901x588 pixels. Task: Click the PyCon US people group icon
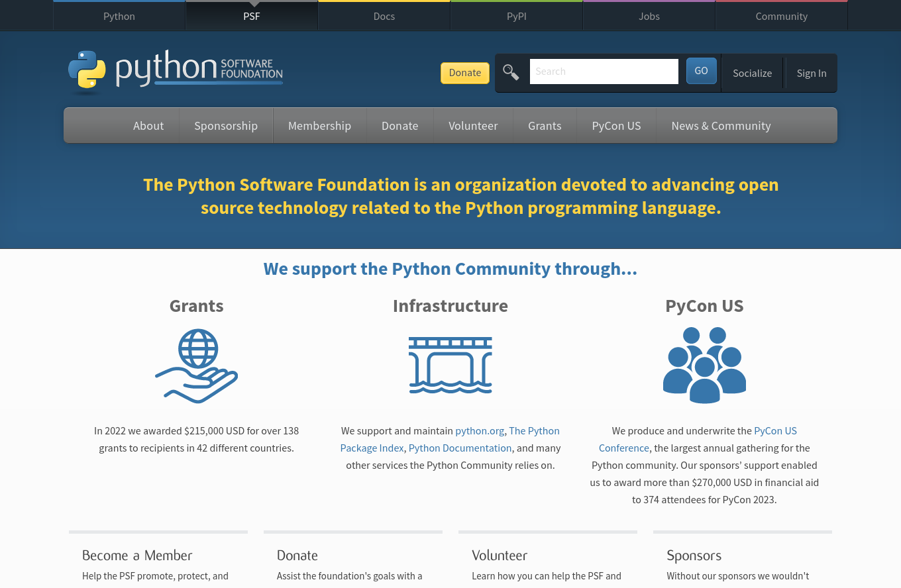(x=704, y=365)
